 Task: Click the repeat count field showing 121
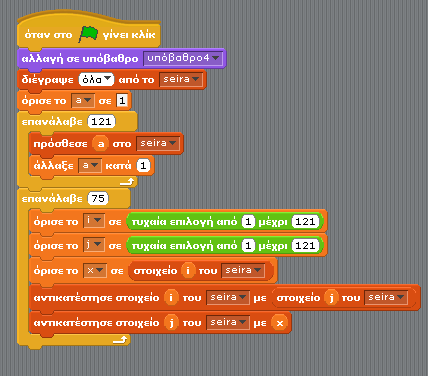tap(101, 122)
